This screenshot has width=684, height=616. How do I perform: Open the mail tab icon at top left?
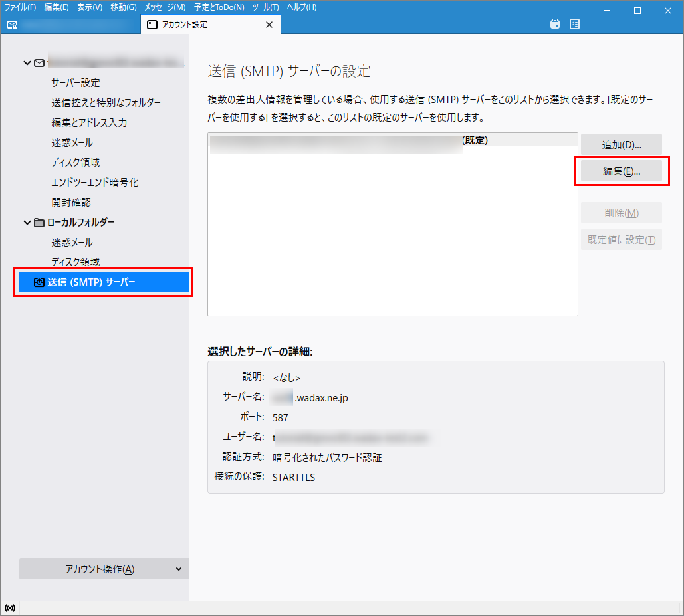[12, 25]
